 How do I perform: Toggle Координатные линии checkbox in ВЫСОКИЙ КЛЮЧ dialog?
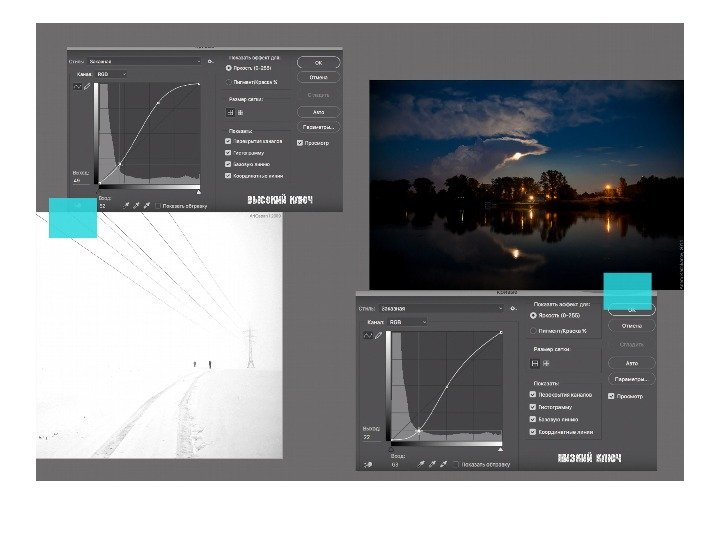click(x=228, y=176)
